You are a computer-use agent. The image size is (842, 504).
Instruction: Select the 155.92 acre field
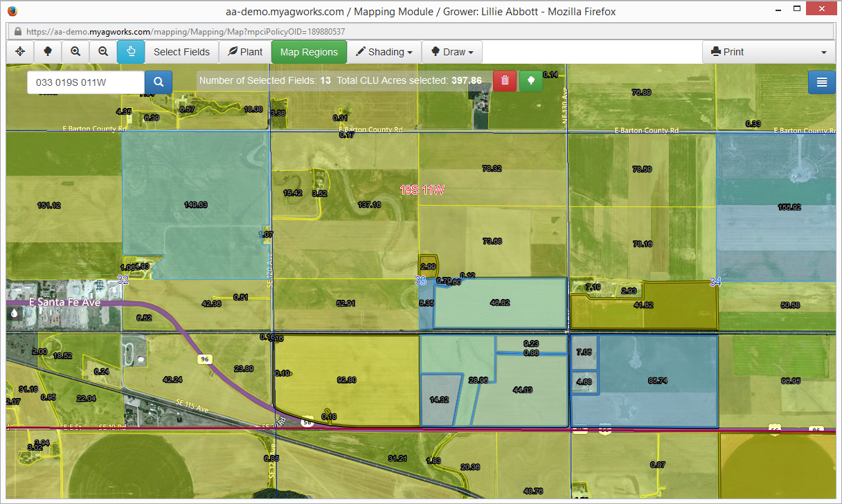[x=789, y=207]
